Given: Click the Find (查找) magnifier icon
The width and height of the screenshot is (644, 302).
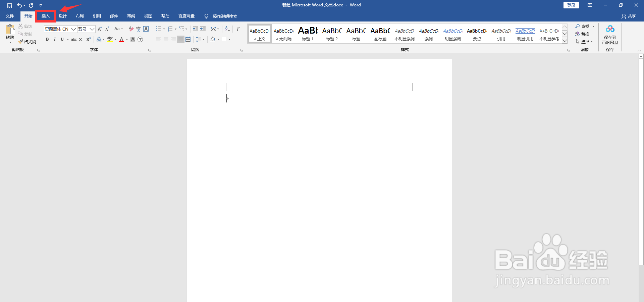Looking at the screenshot, I should pos(578,26).
